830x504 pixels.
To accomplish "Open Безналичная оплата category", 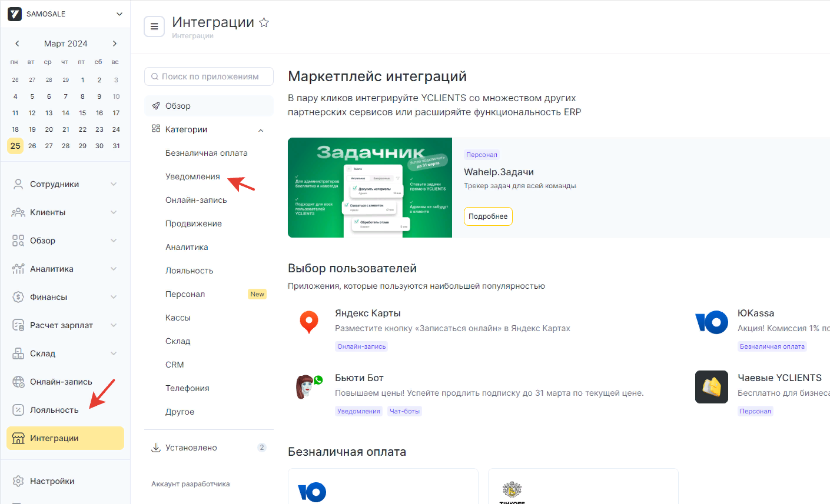I will point(207,153).
